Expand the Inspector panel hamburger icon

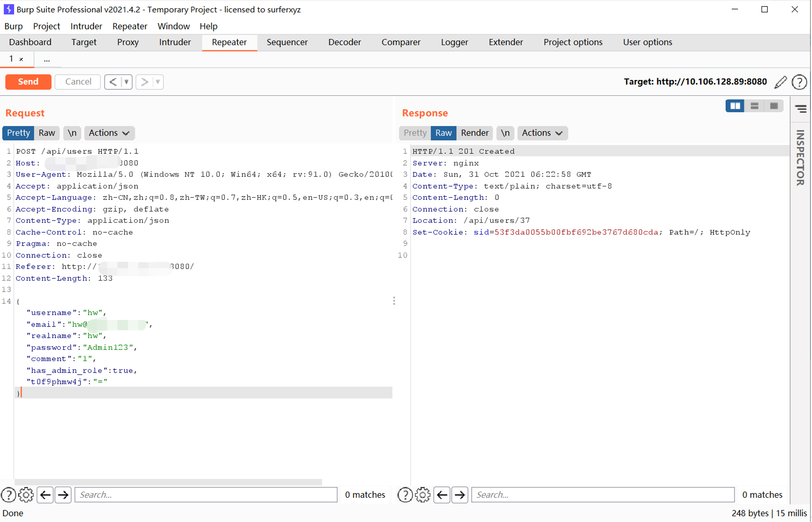pos(801,109)
